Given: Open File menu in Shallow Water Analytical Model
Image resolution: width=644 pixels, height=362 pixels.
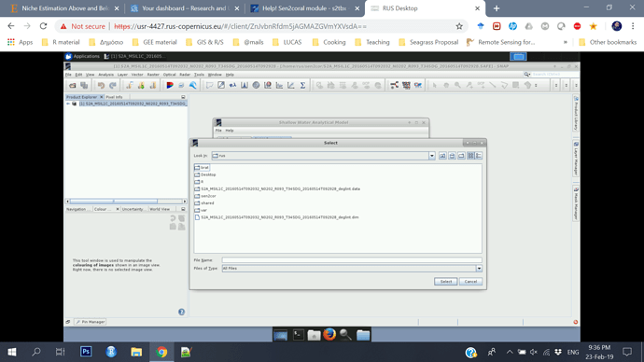Looking at the screenshot, I should 218,131.
